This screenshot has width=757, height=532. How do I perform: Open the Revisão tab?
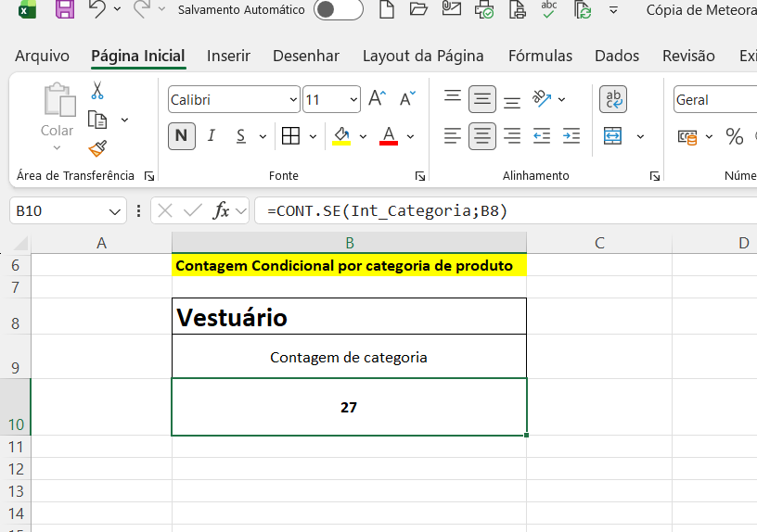[688, 56]
